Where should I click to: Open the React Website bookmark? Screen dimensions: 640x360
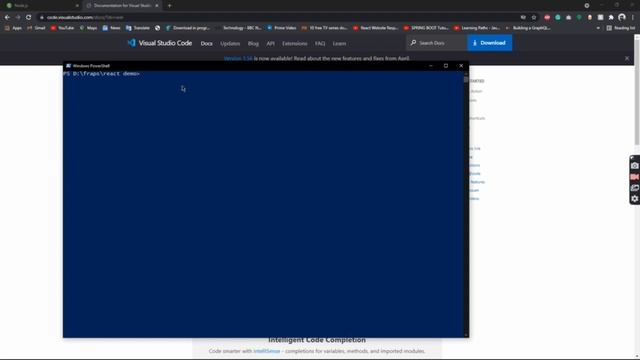pos(376,28)
